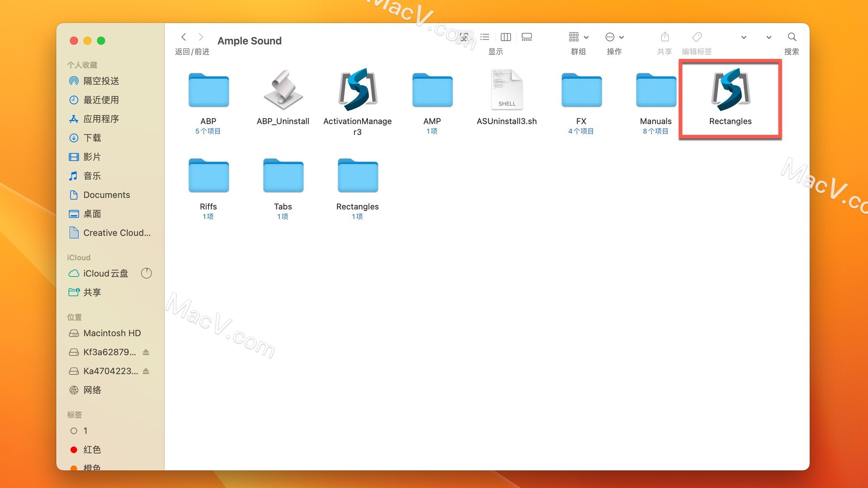Click the search magnifier icon (搜索)
The image size is (868, 488).
(x=792, y=37)
